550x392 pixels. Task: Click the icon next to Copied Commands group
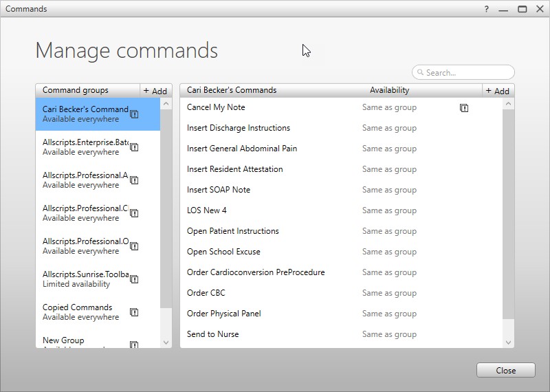(134, 312)
